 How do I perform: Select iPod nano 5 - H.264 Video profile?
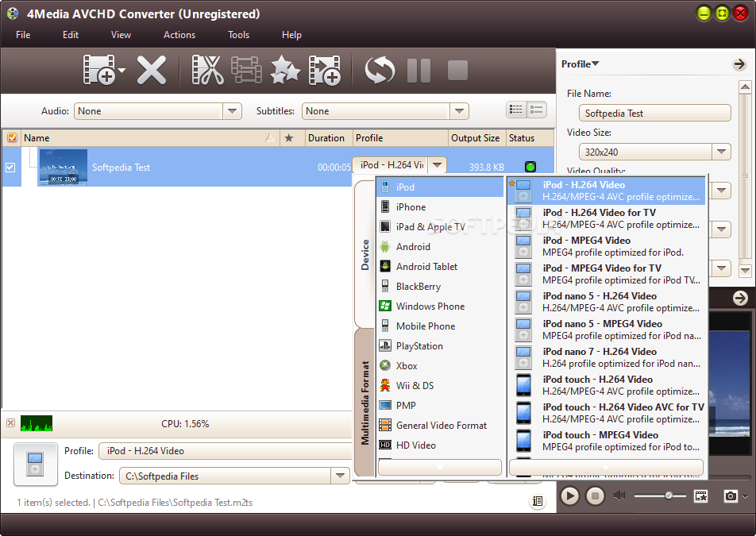click(607, 302)
